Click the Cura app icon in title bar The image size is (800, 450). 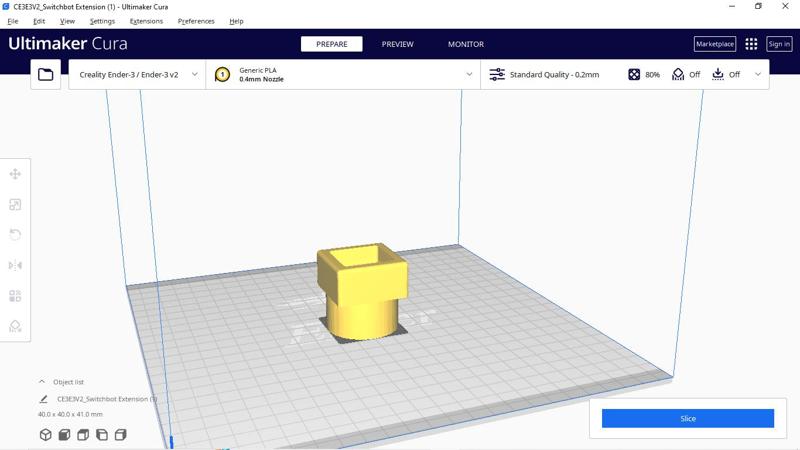[x=6, y=7]
